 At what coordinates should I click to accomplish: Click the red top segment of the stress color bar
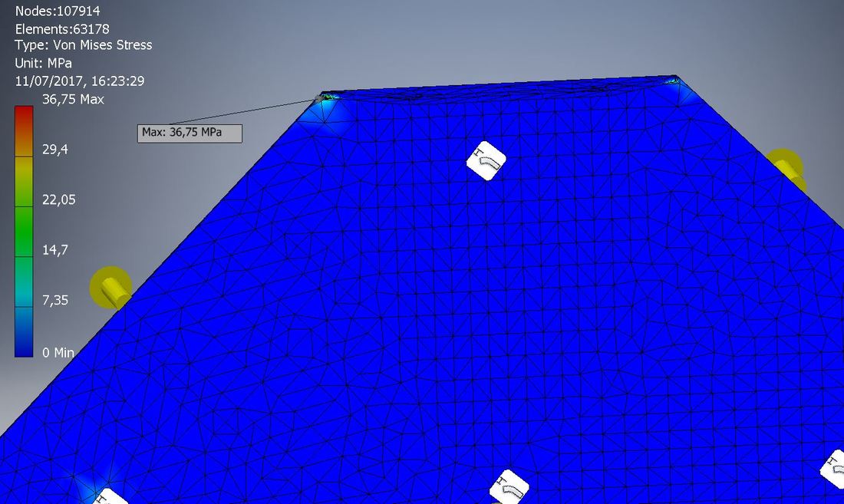(x=24, y=131)
